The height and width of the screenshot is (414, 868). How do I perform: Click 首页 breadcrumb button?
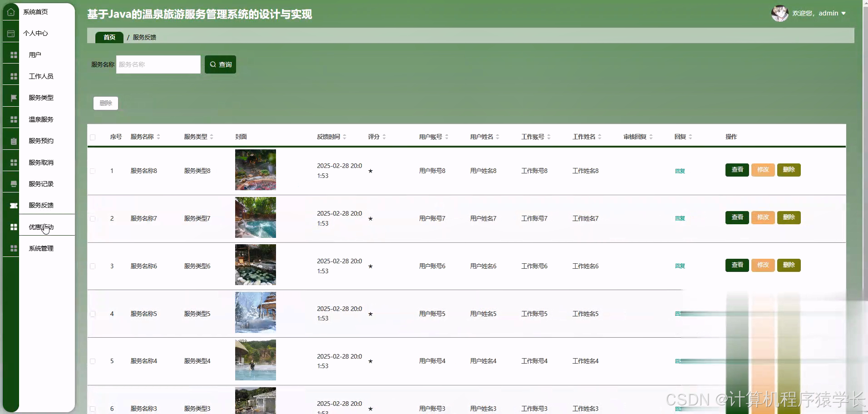click(x=109, y=37)
